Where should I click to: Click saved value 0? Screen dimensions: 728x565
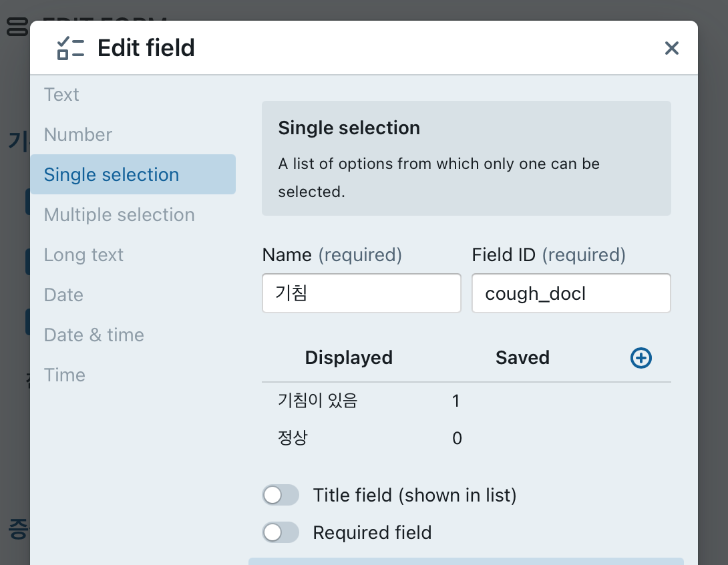[x=457, y=438]
